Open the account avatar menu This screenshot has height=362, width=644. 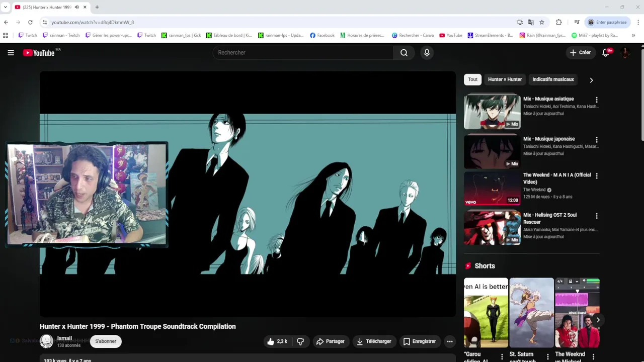pos(625,53)
